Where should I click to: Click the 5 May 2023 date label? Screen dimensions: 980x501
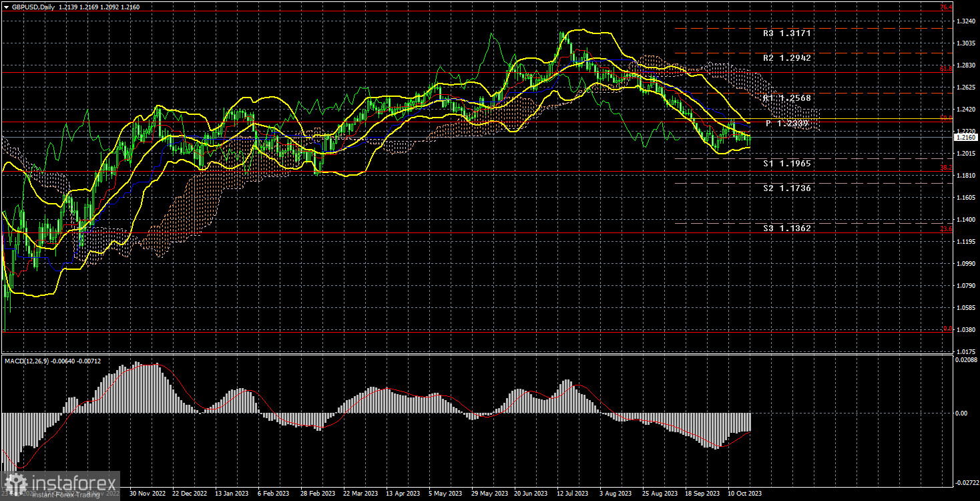tap(446, 494)
